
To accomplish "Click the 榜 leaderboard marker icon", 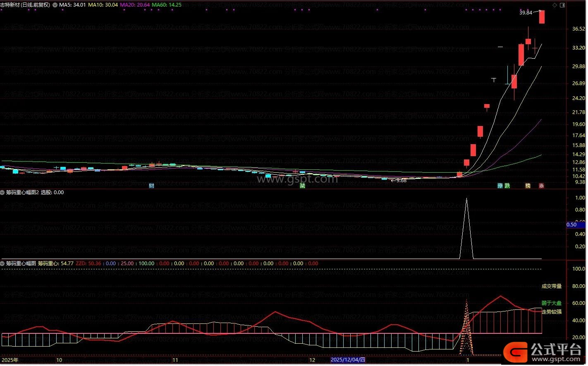I will point(528,186).
